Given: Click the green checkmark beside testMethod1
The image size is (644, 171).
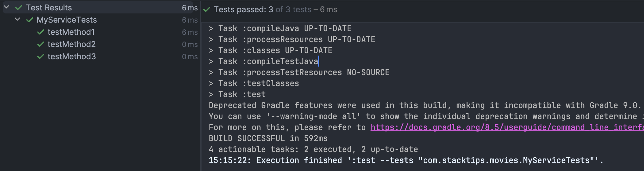Looking at the screenshot, I should pos(41,32).
